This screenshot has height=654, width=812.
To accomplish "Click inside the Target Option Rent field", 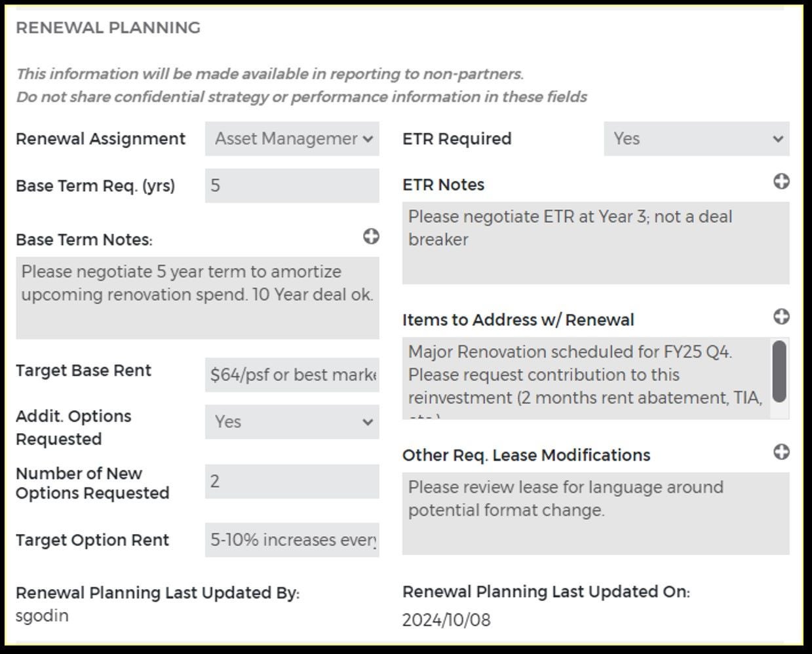I will [x=292, y=539].
